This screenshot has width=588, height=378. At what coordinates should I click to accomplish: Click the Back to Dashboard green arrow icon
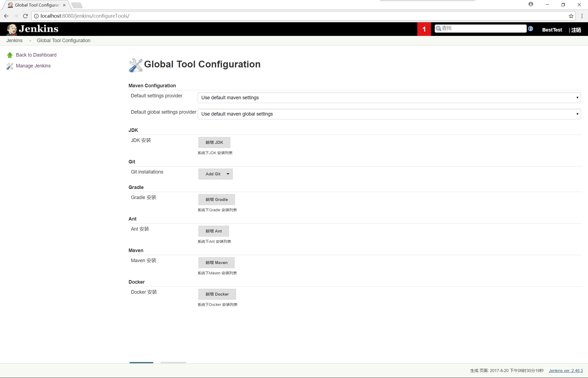tap(10, 55)
